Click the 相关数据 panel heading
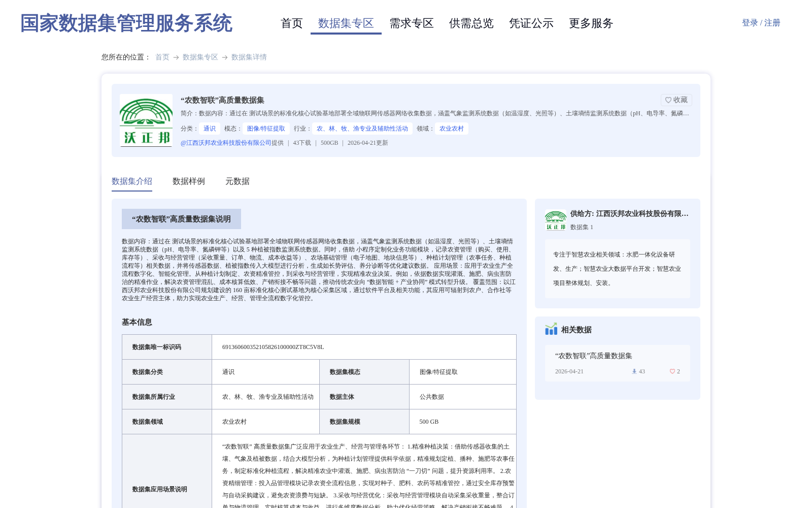 577,330
